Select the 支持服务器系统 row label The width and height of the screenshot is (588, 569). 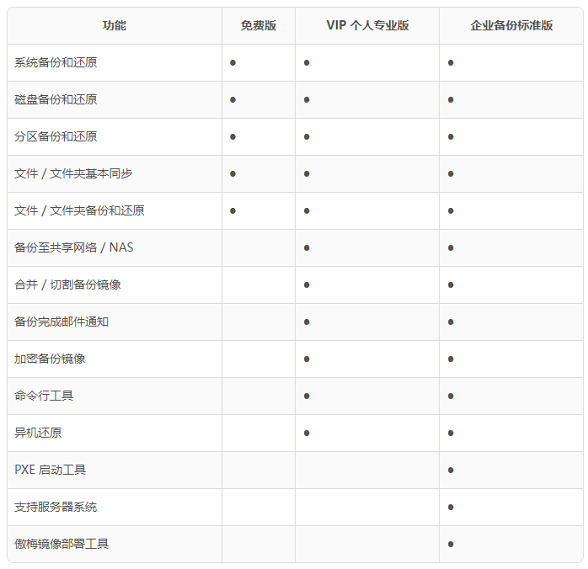pyautogui.click(x=56, y=507)
